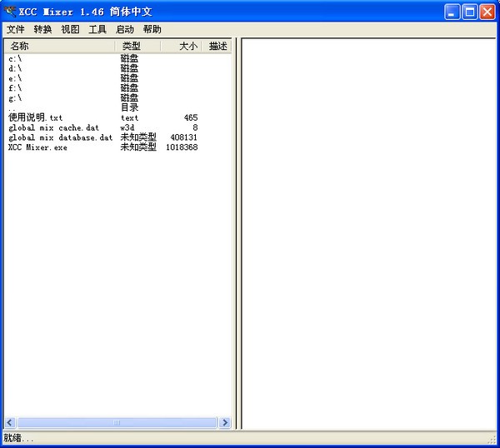Click the size value 465
The height and width of the screenshot is (448, 500).
(191, 117)
